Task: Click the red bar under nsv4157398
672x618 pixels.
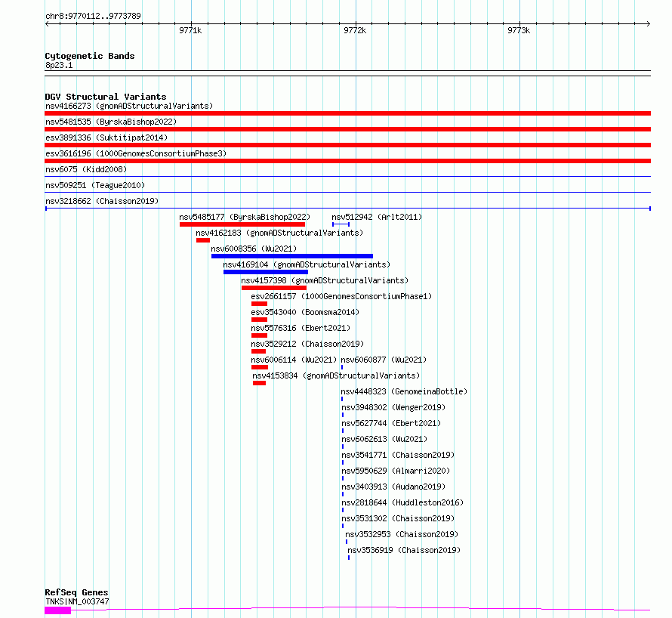Action: 274,288
